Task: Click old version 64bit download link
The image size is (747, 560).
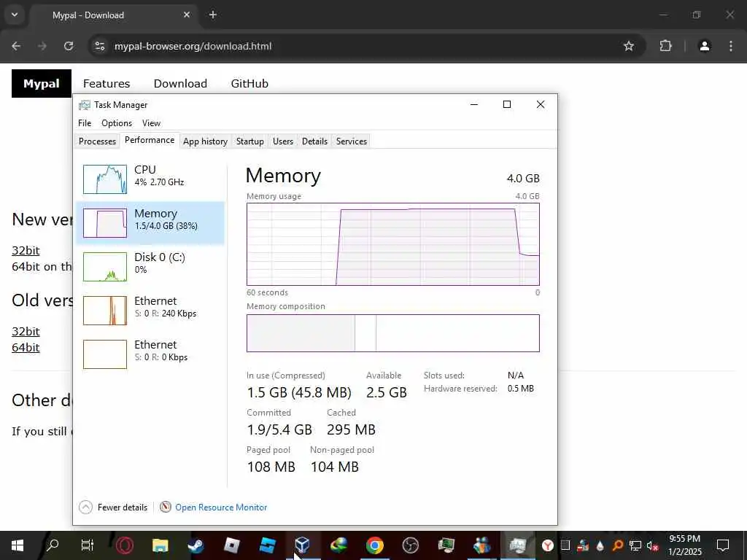Action: pos(26,348)
